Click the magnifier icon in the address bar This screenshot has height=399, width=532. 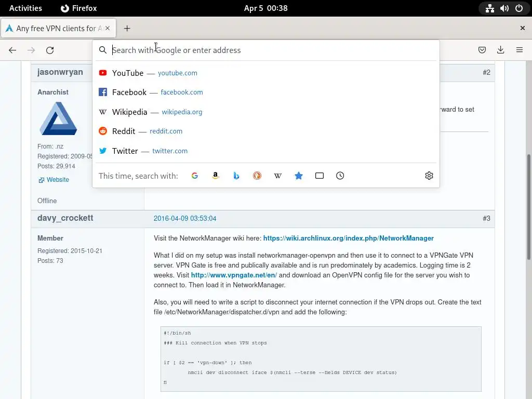[x=103, y=50]
